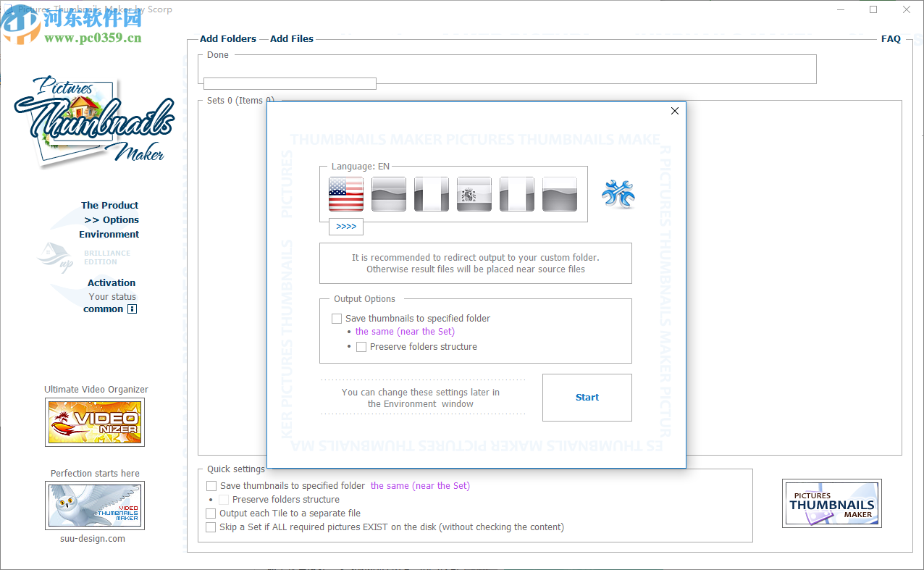Open the Environment section
The height and width of the screenshot is (570, 924).
(x=109, y=235)
